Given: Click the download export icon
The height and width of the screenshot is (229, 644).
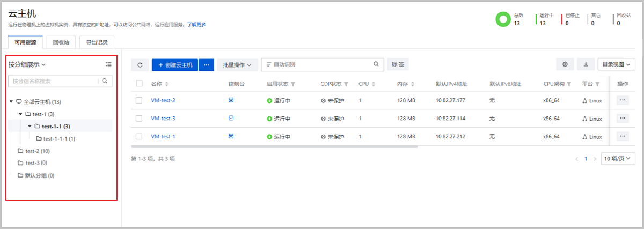Looking at the screenshot, I should (585, 64).
